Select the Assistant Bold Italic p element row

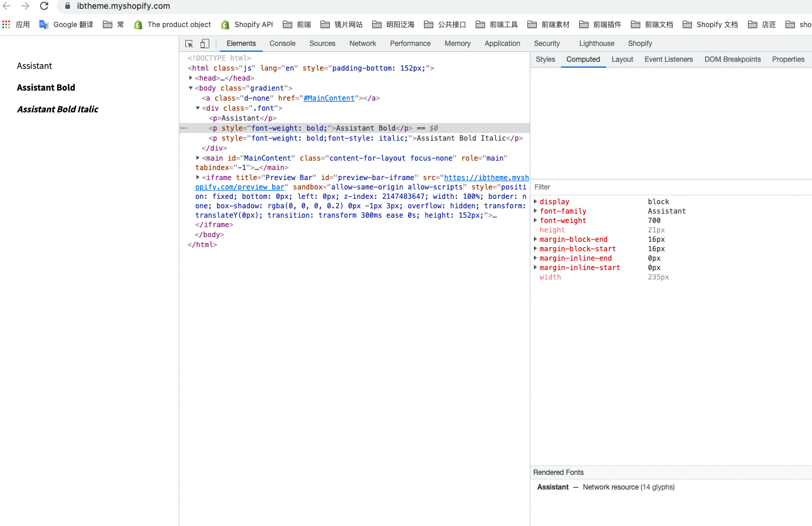coord(366,138)
